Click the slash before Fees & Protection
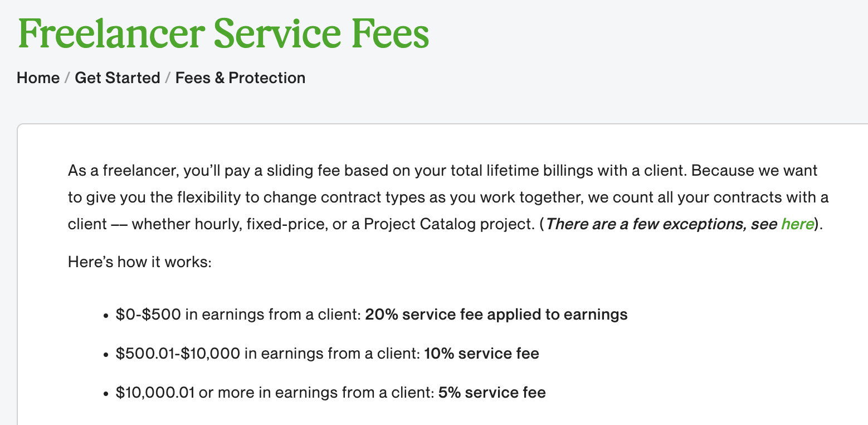868x425 pixels. (x=168, y=78)
